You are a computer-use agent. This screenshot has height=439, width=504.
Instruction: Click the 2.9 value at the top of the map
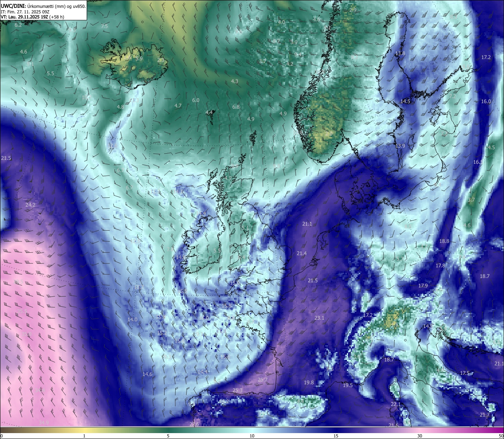353,10
